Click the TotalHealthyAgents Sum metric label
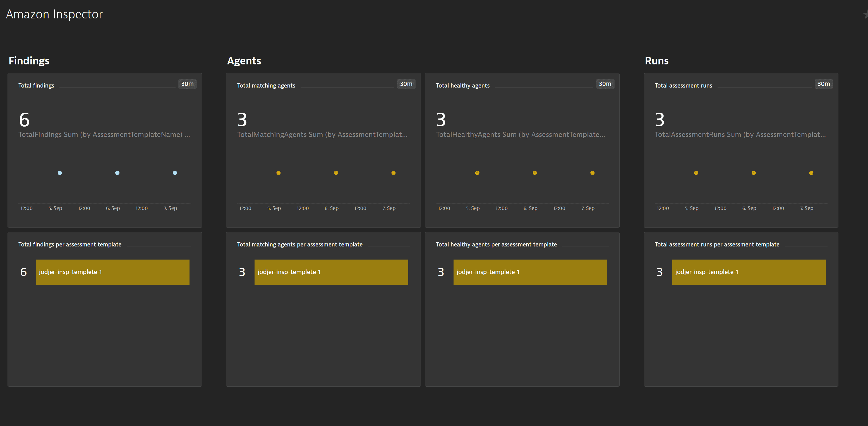 [x=520, y=135]
